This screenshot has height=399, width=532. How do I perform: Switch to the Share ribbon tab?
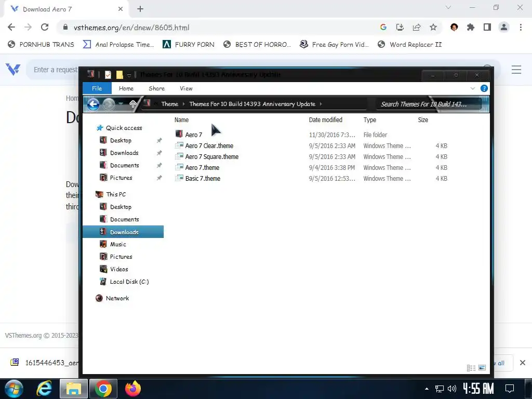click(156, 88)
